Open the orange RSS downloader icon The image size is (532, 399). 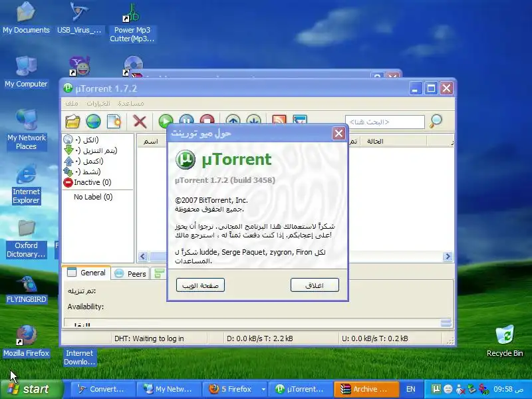click(279, 120)
